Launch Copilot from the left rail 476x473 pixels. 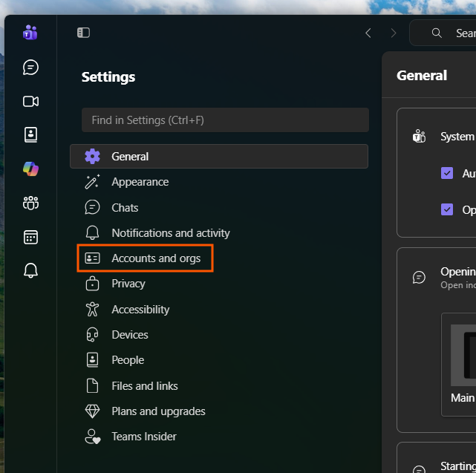coord(30,169)
